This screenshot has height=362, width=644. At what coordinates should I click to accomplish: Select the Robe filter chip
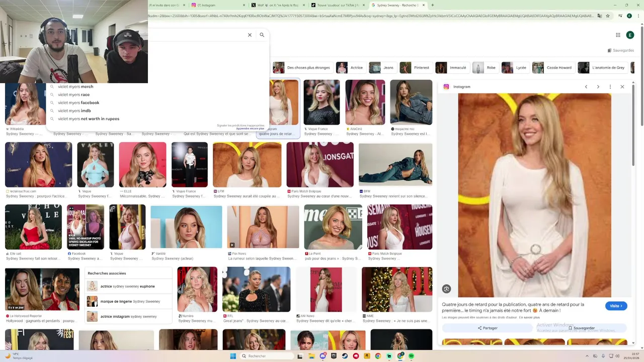[485, 67]
